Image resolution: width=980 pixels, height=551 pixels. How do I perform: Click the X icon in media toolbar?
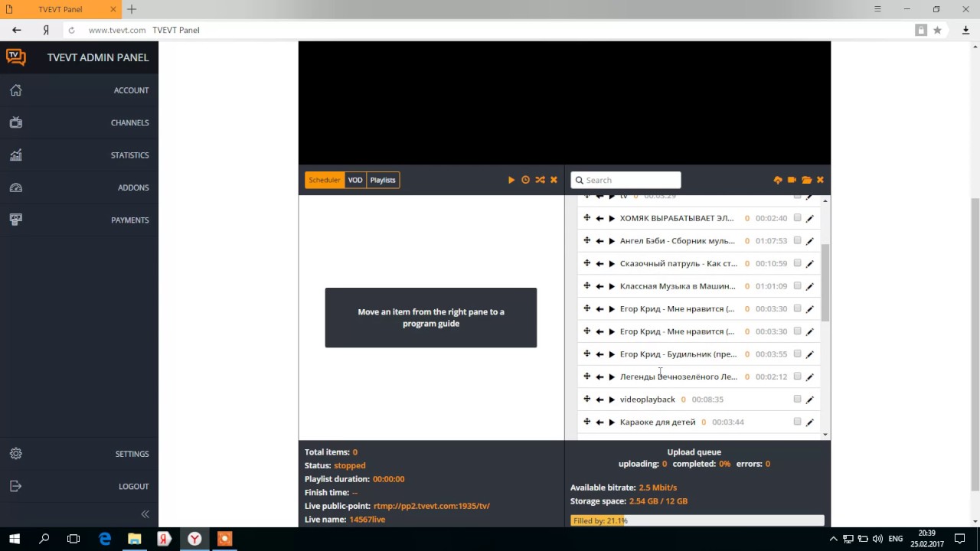tap(820, 180)
